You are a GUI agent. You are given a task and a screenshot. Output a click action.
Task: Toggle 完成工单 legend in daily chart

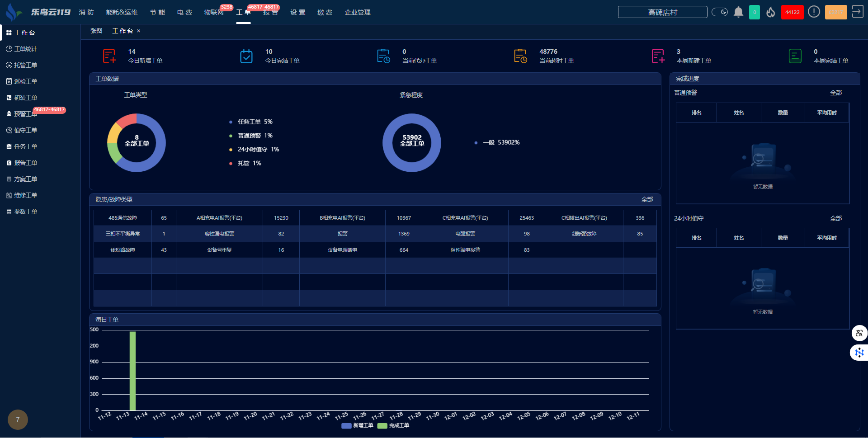393,425
